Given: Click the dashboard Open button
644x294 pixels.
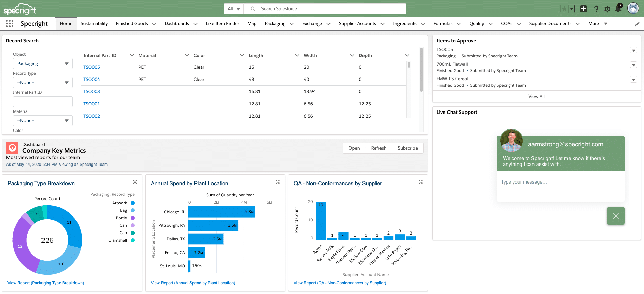Looking at the screenshot, I should point(354,148).
